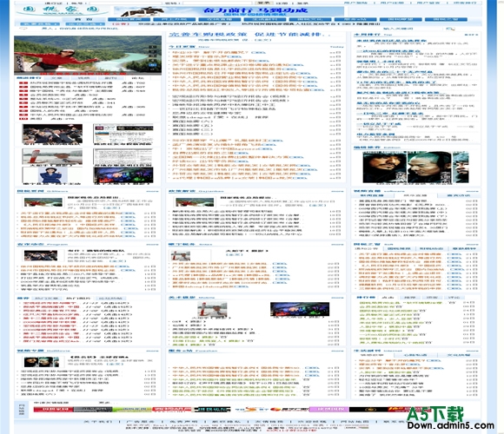504x434 pixels.
Task: Open the large torch bearer photo on the left
Action: pos(52,156)
